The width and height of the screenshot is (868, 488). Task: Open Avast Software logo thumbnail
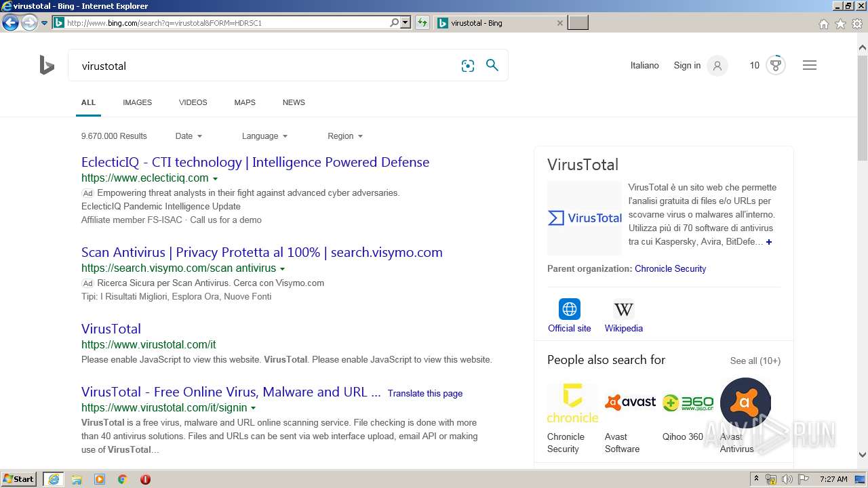(630, 403)
